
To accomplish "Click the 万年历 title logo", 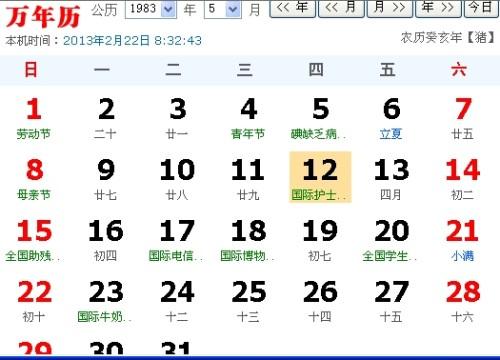I will coord(43,17).
